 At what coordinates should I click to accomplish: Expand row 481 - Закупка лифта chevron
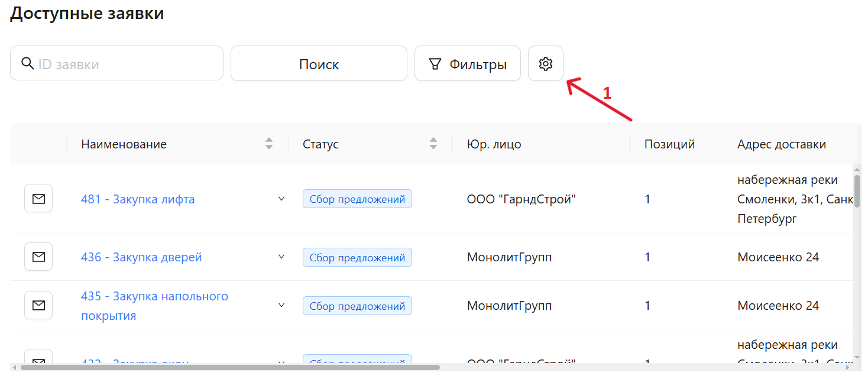pos(281,199)
